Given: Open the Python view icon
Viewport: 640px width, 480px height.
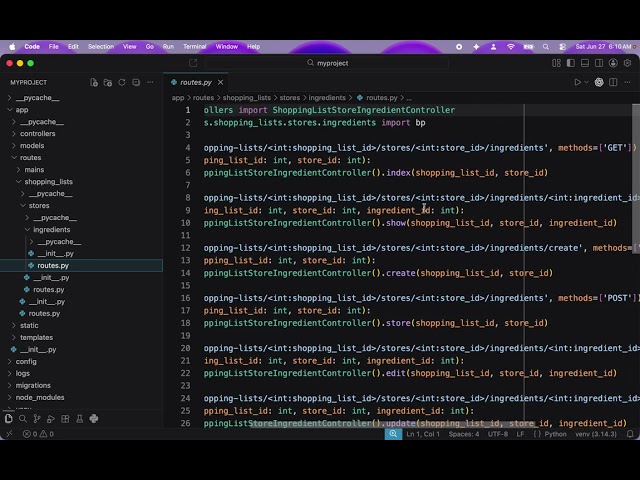Looking at the screenshot, I should coord(94,419).
